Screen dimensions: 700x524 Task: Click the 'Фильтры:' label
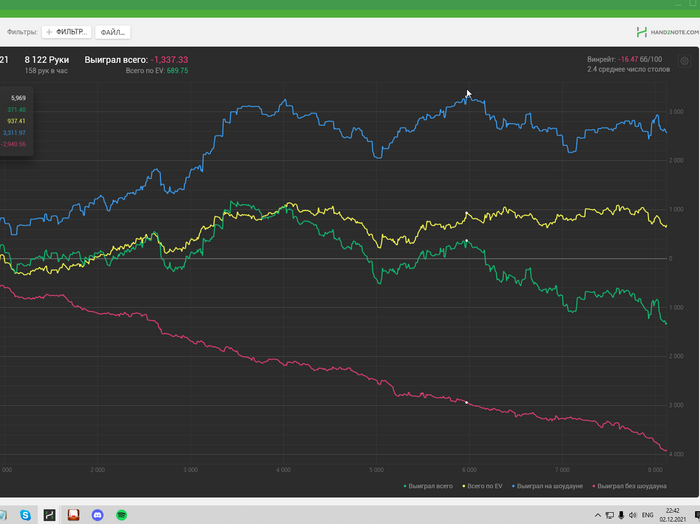pyautogui.click(x=22, y=32)
